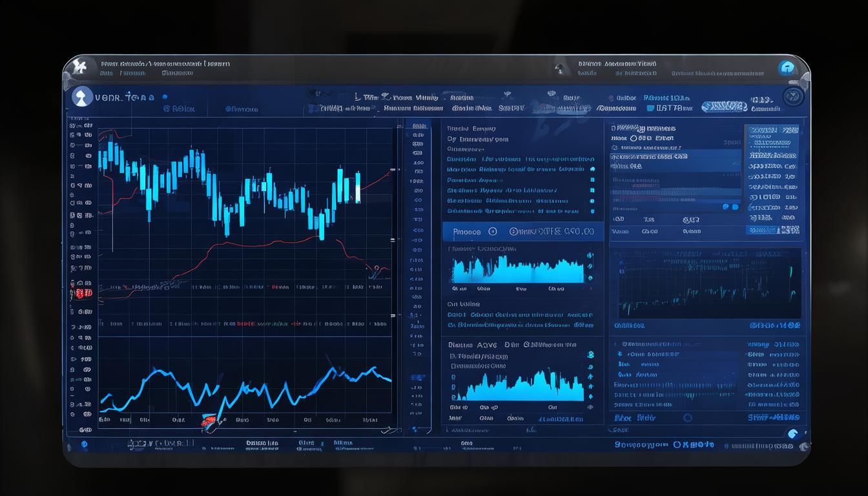The image size is (868, 496).
Task: Select the second blue tab under the VONR logo
Action: [x=242, y=109]
